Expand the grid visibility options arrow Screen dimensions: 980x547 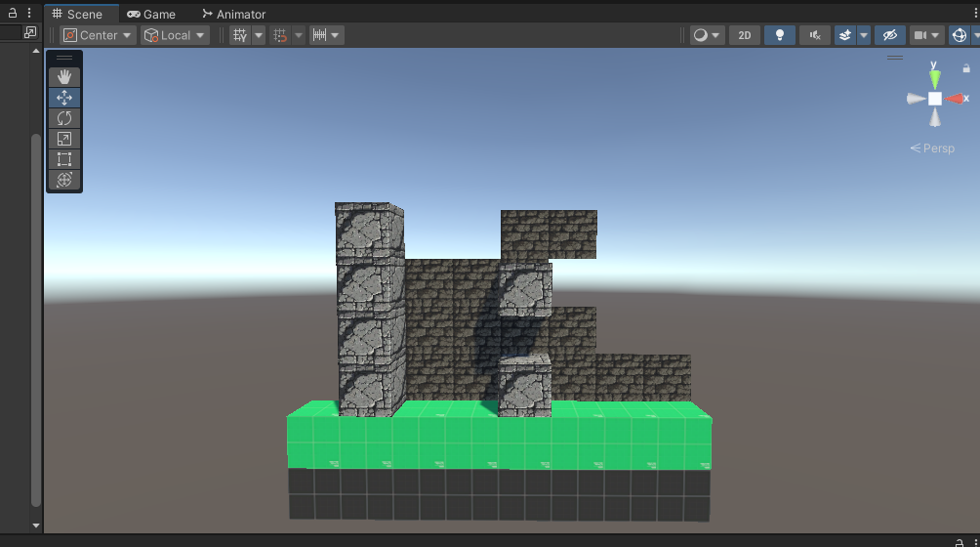click(x=258, y=35)
